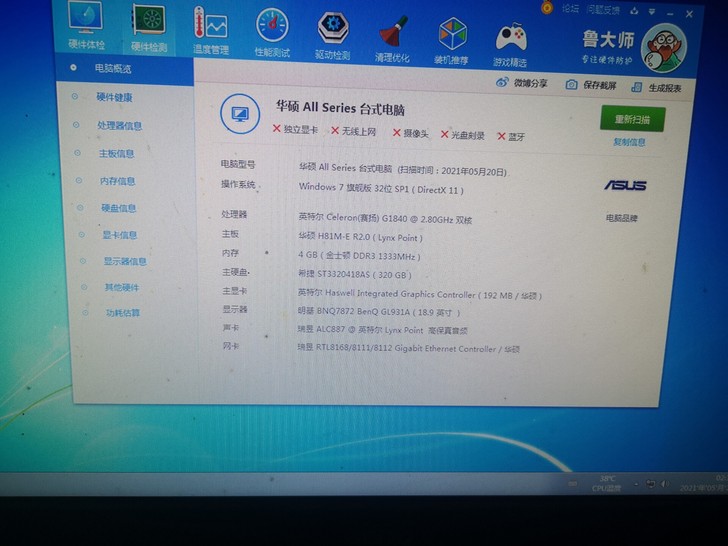Open 清理优化 cleanup optimization

pos(392,39)
